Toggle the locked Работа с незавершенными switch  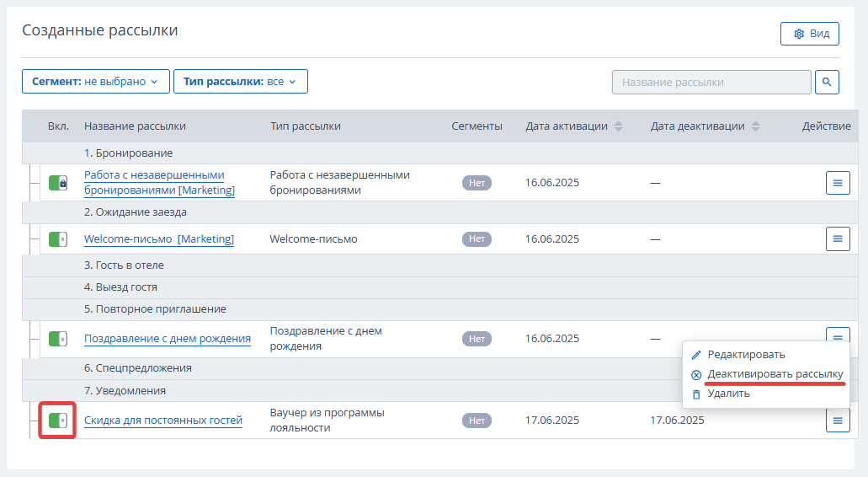[x=58, y=183]
